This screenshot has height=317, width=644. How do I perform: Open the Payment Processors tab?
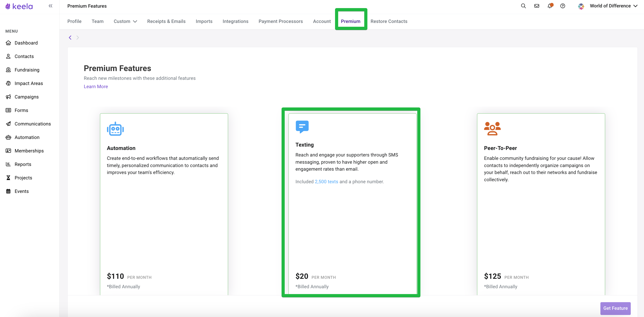pyautogui.click(x=280, y=21)
